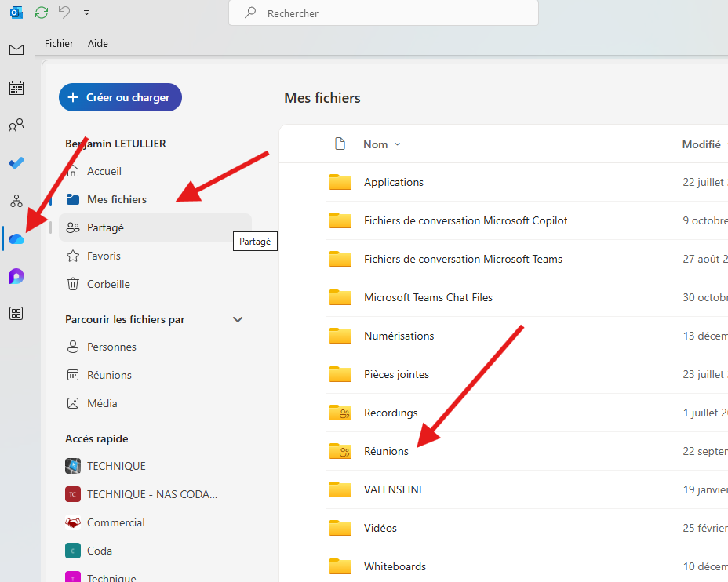Screen dimensions: 728x582
Task: Open the Nom column sort dropdown
Action: [397, 144]
